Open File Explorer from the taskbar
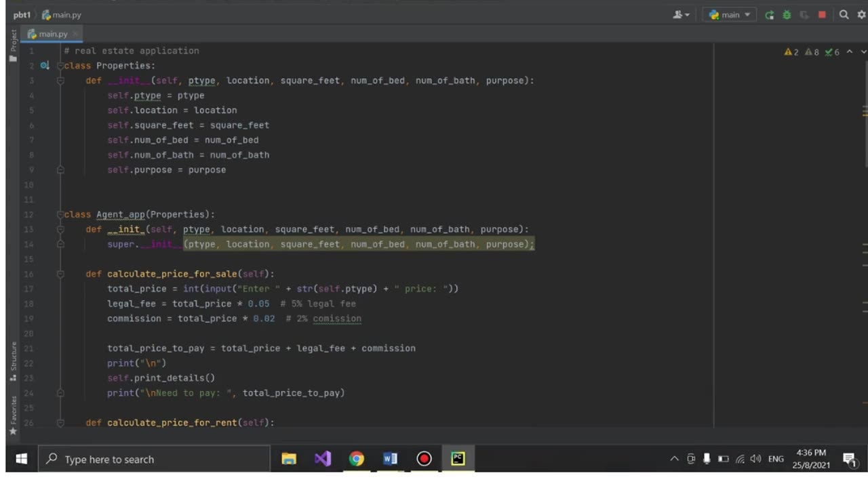 (x=289, y=459)
